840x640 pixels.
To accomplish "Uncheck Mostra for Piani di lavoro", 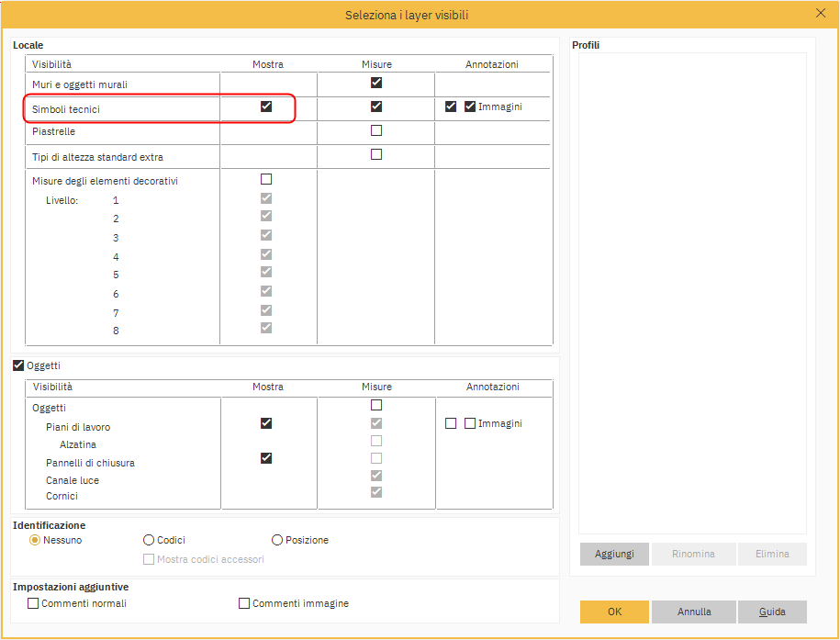I will coord(266,423).
